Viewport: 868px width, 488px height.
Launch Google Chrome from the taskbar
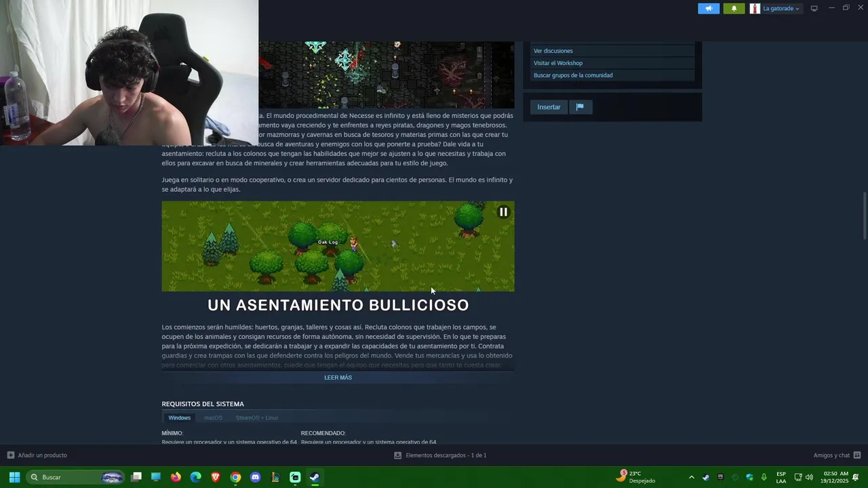(x=235, y=477)
